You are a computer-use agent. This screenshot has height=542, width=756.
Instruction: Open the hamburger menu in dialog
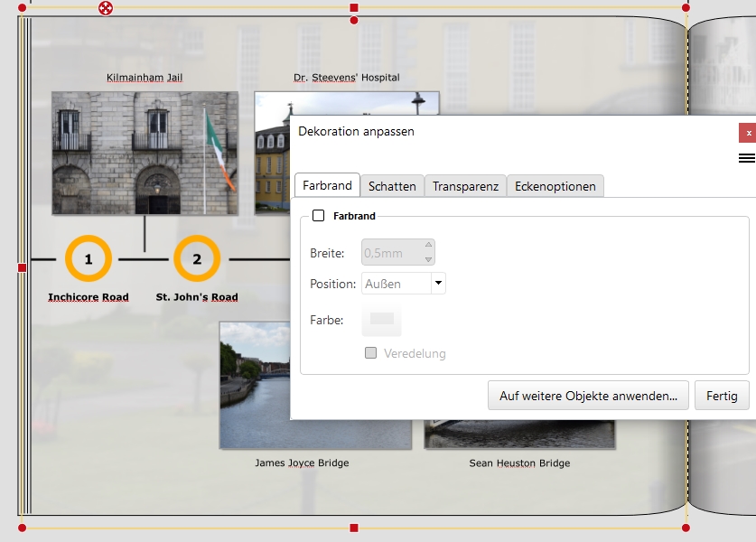pos(746,158)
